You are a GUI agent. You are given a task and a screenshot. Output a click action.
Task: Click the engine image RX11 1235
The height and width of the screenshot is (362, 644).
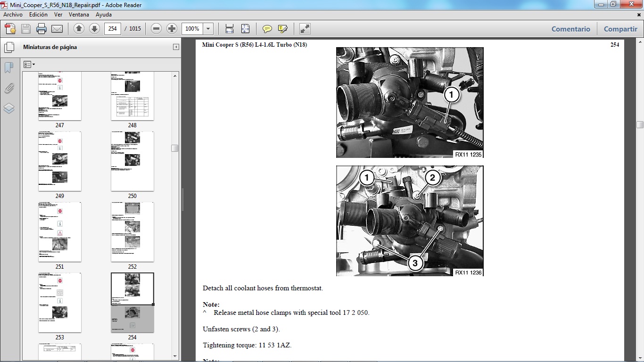click(x=410, y=102)
